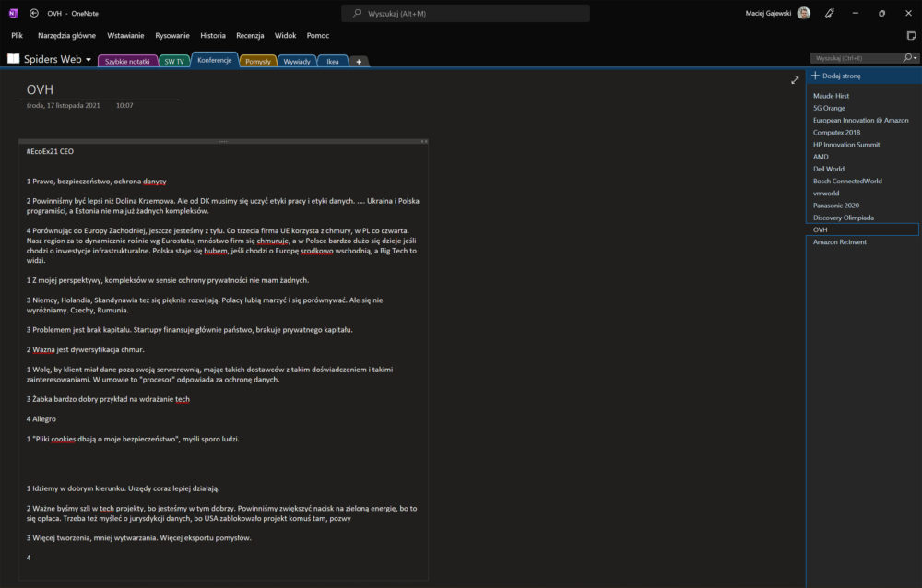The height and width of the screenshot is (588, 922).
Task: Switch to Wywiady section tab
Action: [x=297, y=61]
